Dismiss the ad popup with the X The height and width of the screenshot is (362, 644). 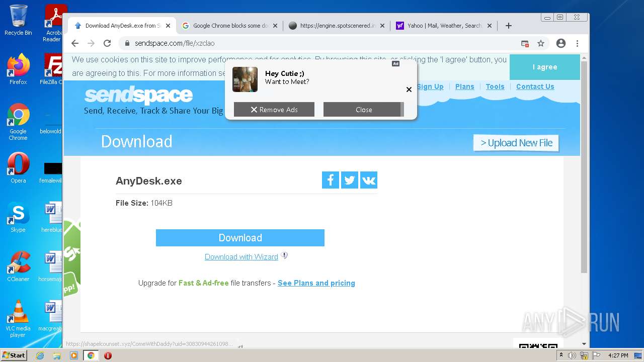click(x=409, y=89)
